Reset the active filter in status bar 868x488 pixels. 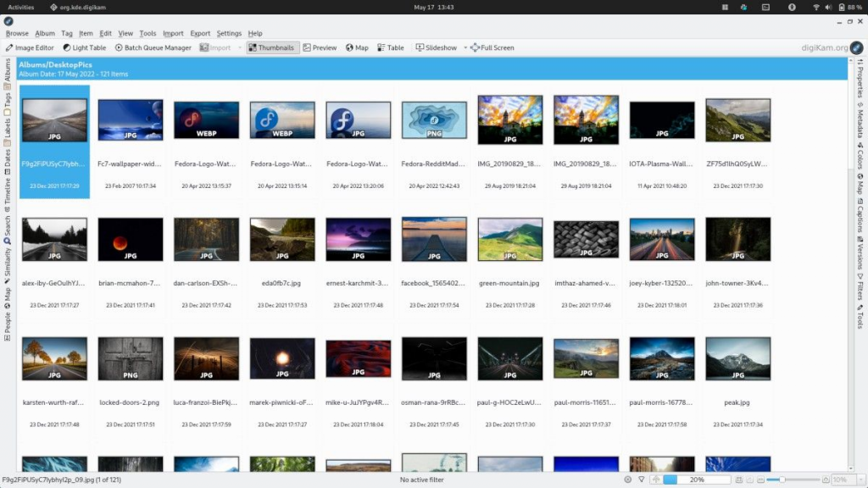coord(628,480)
